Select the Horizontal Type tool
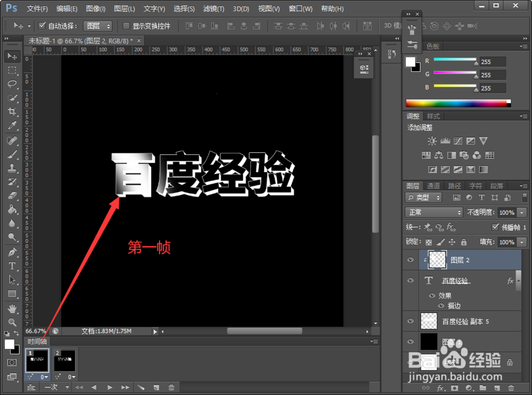532x395 pixels. click(12, 266)
